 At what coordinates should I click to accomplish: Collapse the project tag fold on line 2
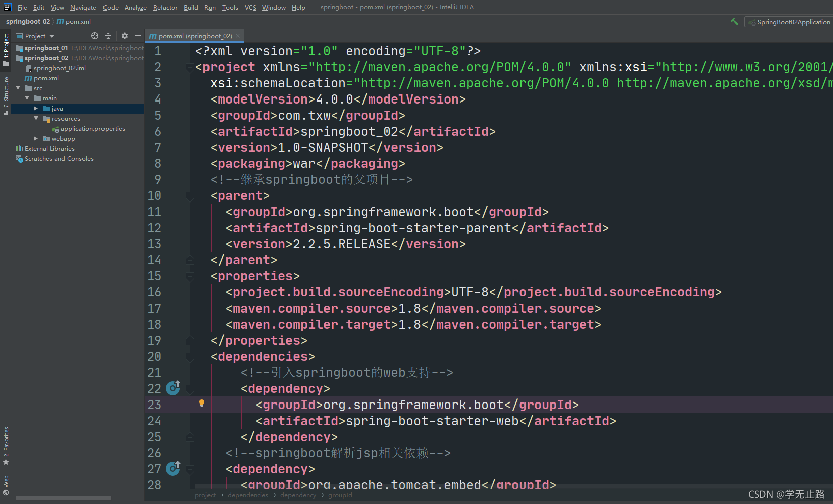pyautogui.click(x=190, y=67)
